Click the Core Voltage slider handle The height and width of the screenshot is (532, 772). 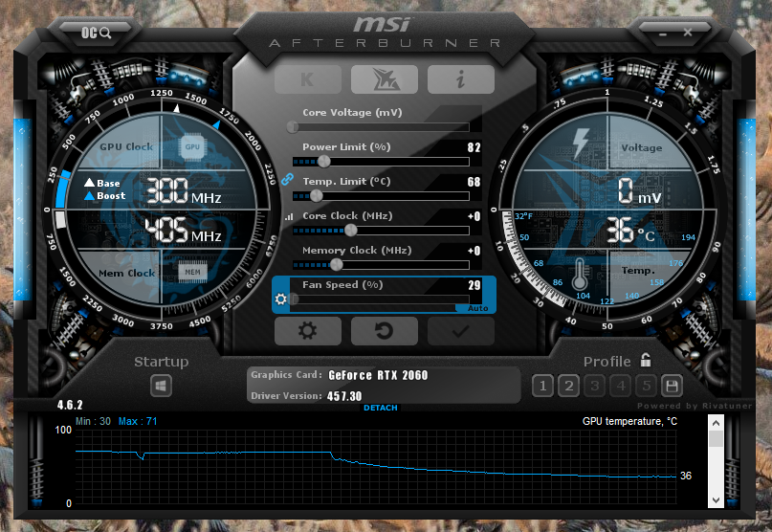coord(293,127)
